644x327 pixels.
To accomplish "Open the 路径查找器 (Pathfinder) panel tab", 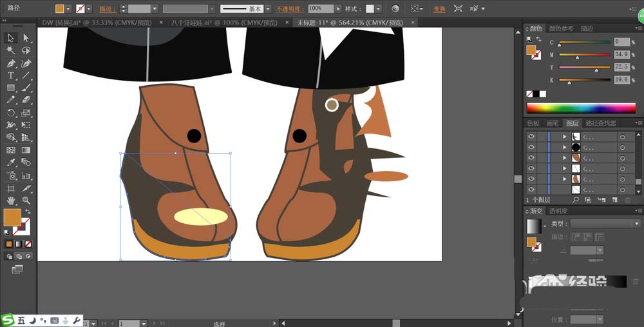I will click(x=600, y=123).
